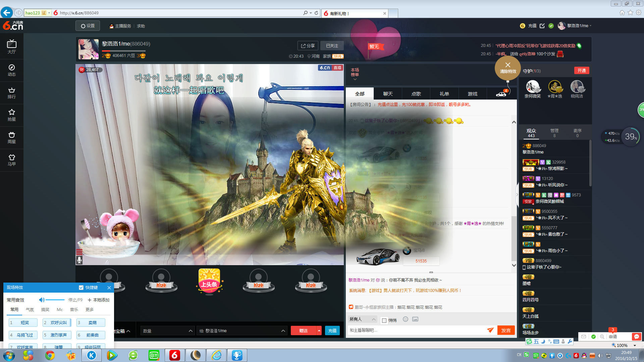Click the insert image icon in chat box
The height and width of the screenshot is (362, 644).
pyautogui.click(x=415, y=319)
